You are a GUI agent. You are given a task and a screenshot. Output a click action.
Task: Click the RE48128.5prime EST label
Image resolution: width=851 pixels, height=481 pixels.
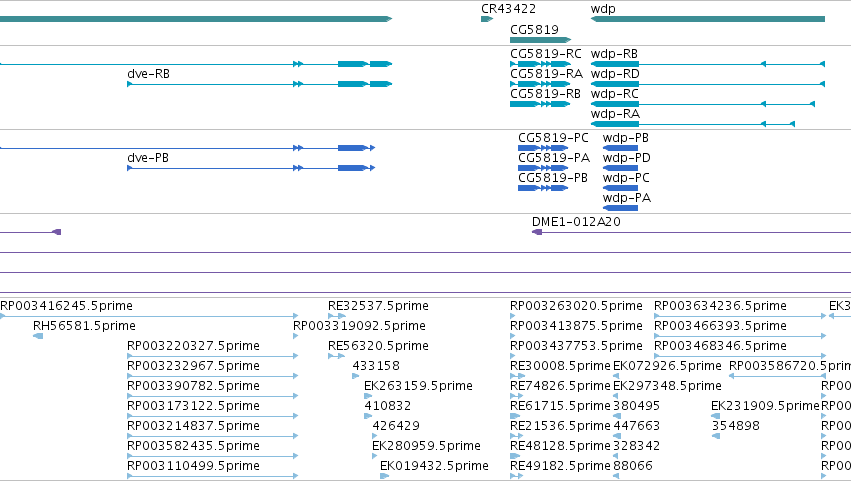(561, 446)
